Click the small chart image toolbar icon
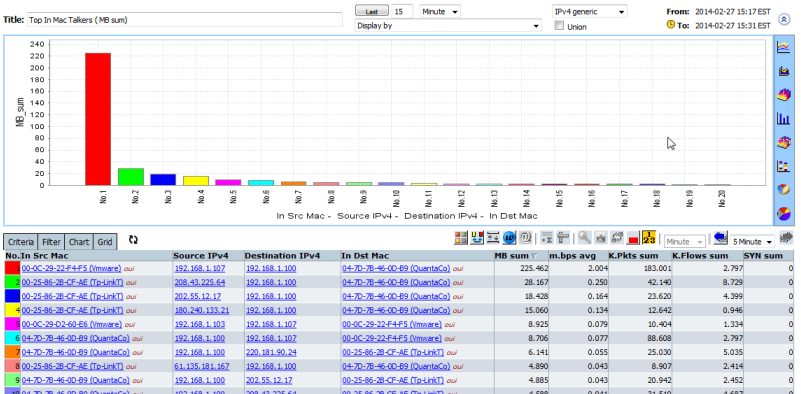This screenshot has width=801, height=394. coord(601,238)
